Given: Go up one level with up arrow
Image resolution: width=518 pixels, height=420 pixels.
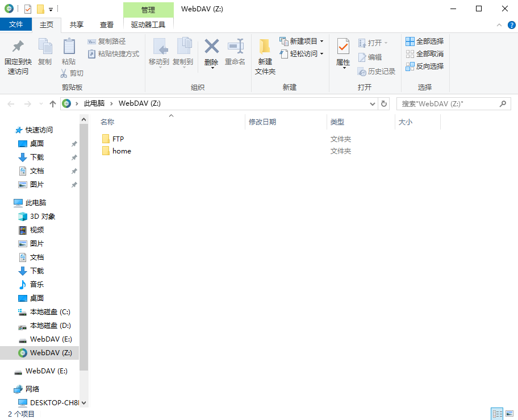Looking at the screenshot, I should point(52,104).
